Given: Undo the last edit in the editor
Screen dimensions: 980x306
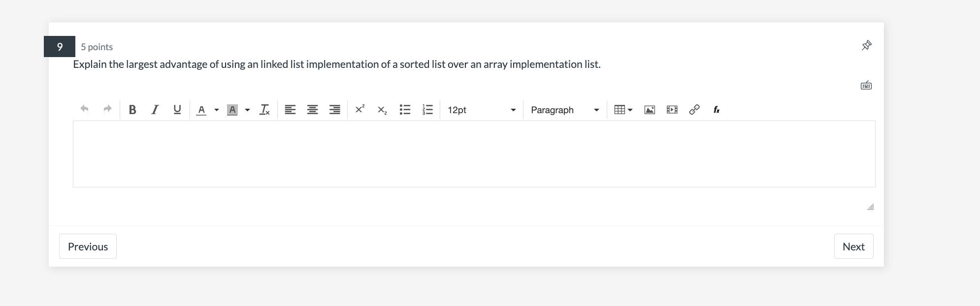Looking at the screenshot, I should [85, 109].
